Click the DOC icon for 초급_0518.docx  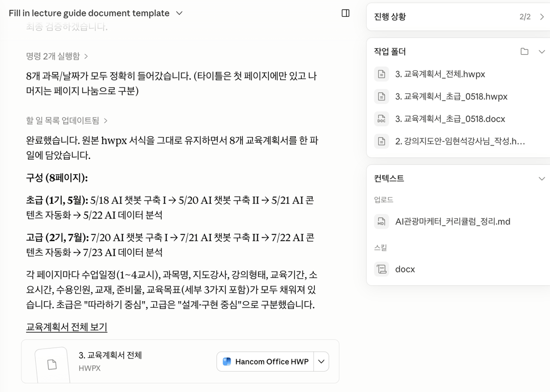[x=381, y=119]
